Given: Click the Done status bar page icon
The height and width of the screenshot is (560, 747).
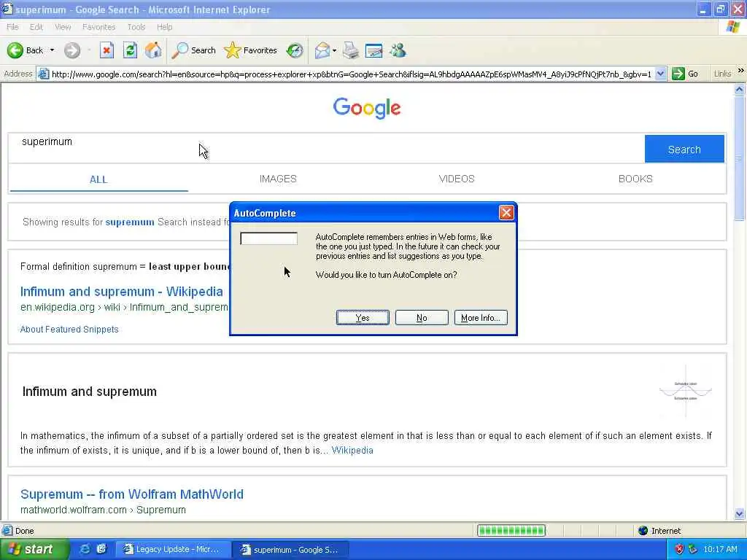Looking at the screenshot, I should (x=7, y=531).
